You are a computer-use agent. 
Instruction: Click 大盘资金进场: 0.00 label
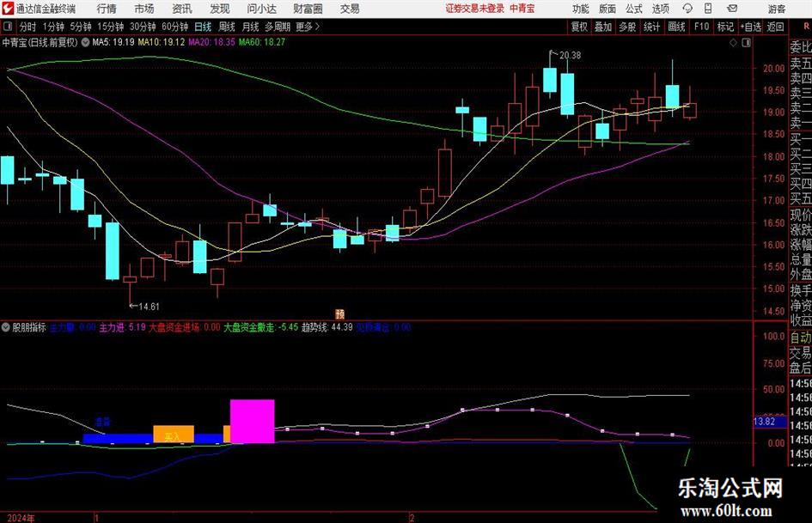click(185, 327)
